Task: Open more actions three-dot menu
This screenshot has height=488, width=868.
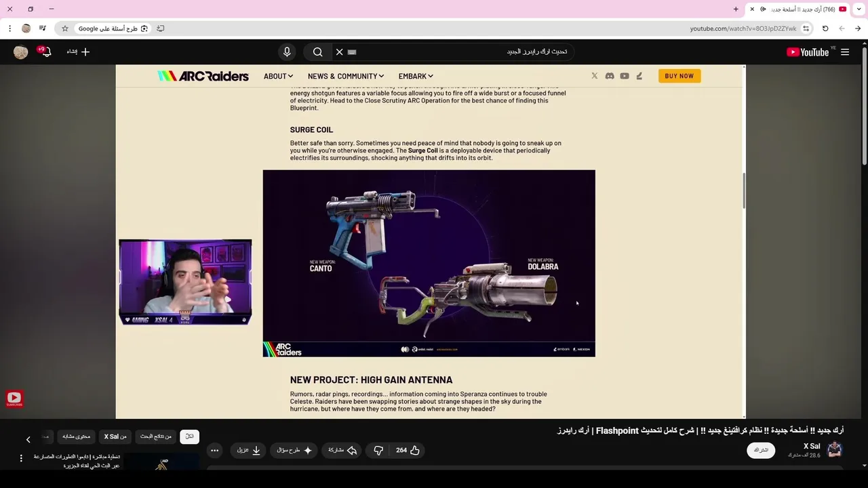Action: 214,450
